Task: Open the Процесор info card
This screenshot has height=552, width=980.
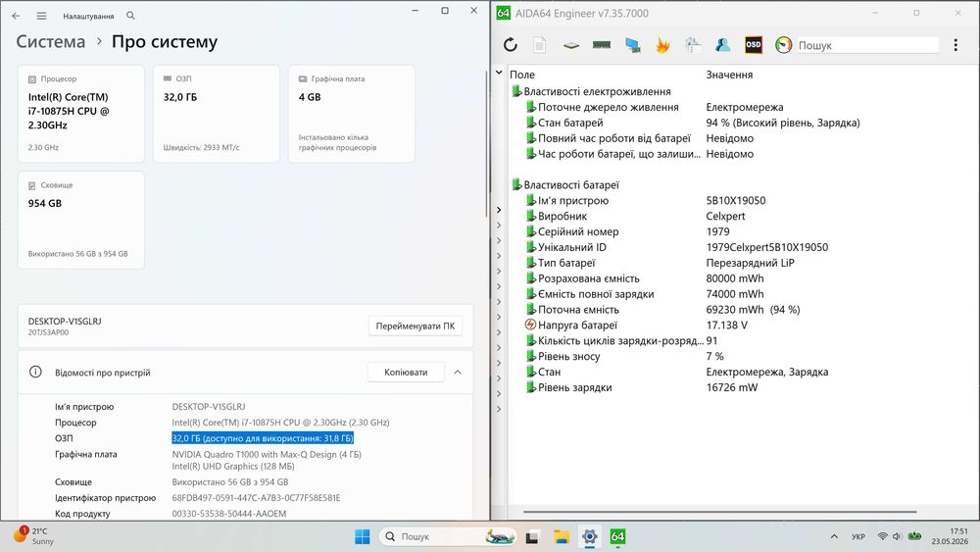Action: click(81, 113)
